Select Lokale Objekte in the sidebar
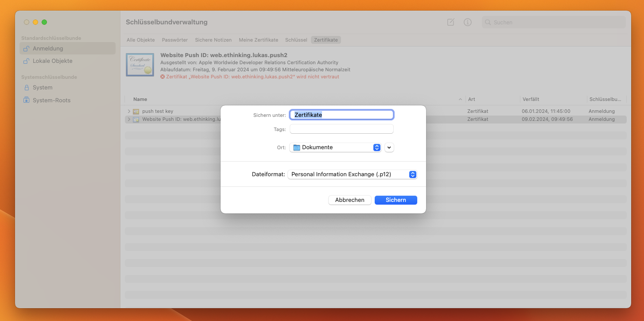644x321 pixels. [x=67, y=61]
